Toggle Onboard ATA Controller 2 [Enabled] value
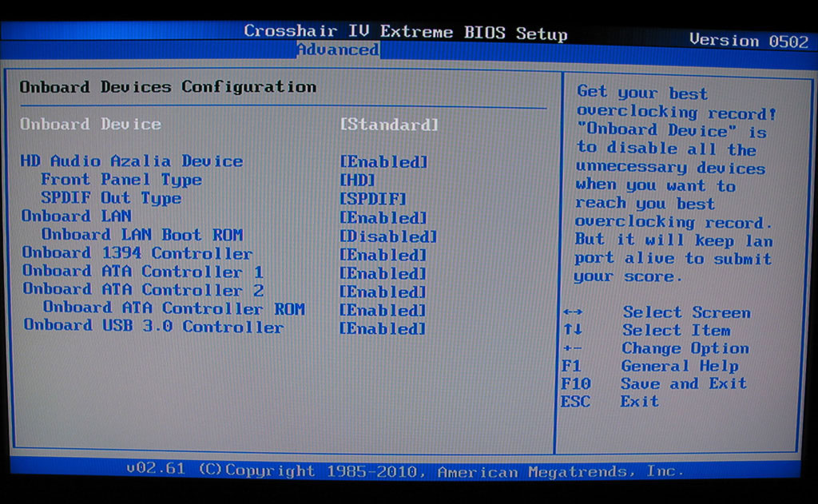This screenshot has width=818, height=504. pos(383,292)
